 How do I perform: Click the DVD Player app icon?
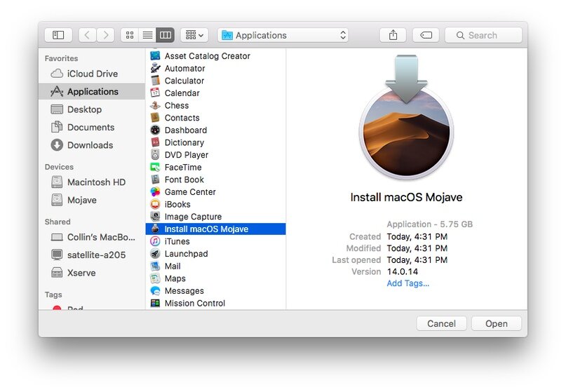pyautogui.click(x=155, y=154)
